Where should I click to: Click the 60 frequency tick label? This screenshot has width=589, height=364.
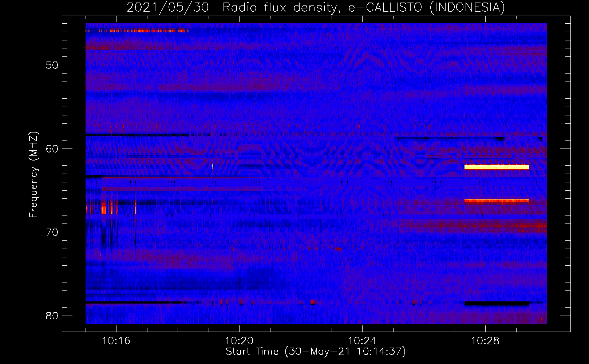pos(52,149)
